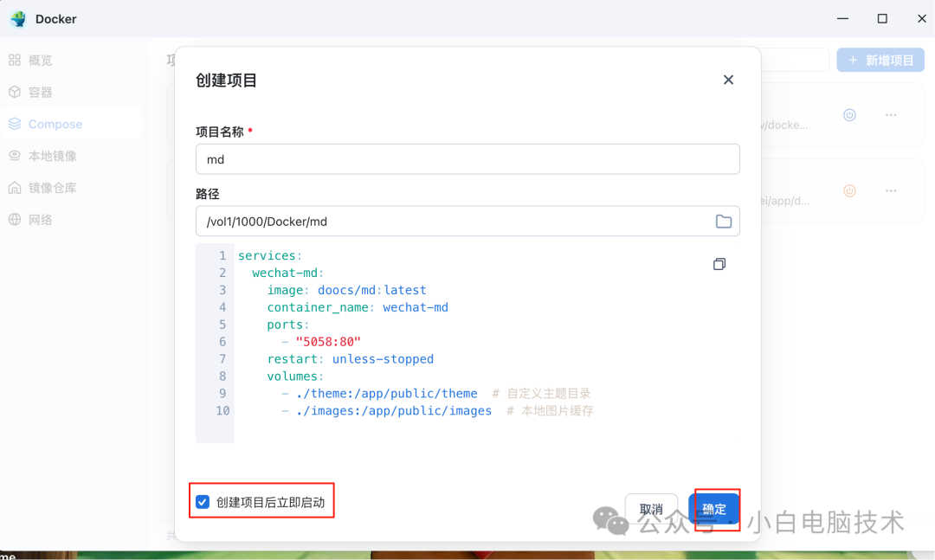Open more options for first project row
This screenshot has height=560, width=935.
pos(891,115)
